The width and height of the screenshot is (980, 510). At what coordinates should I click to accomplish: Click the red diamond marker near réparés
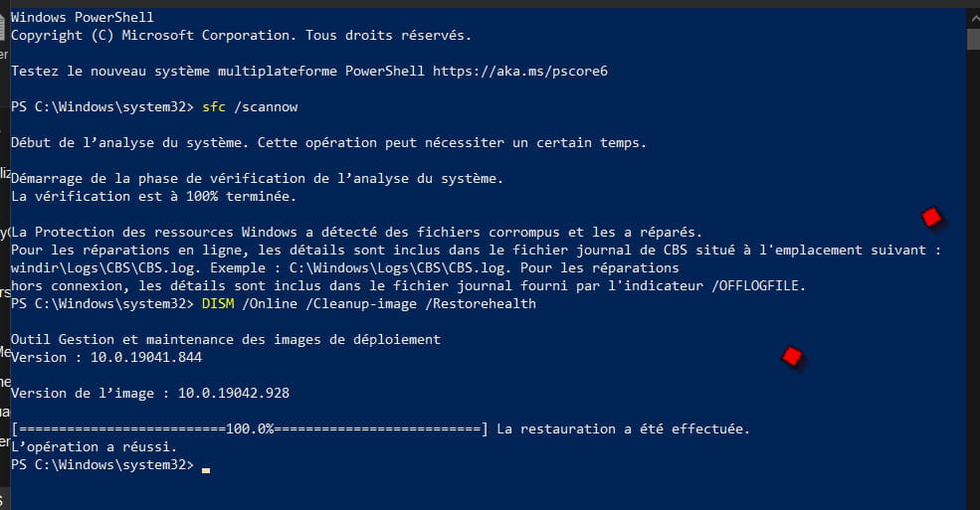(931, 218)
